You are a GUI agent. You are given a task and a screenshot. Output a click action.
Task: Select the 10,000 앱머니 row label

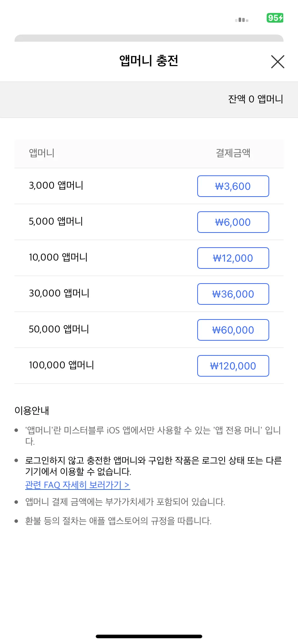tap(58, 257)
